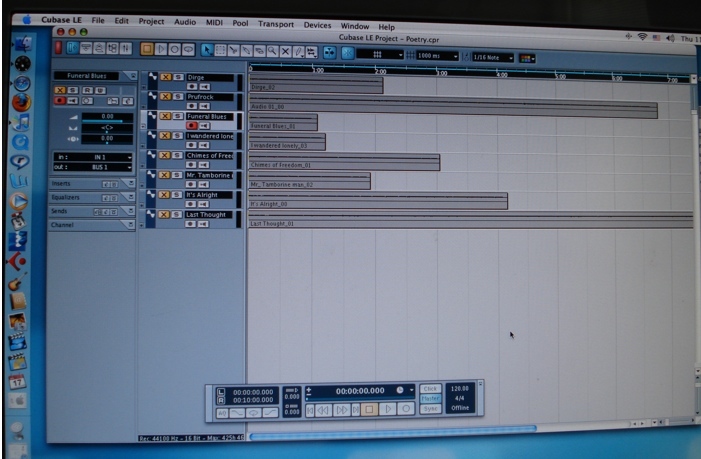Toggle record enable on Funeral Blues track

point(191,126)
